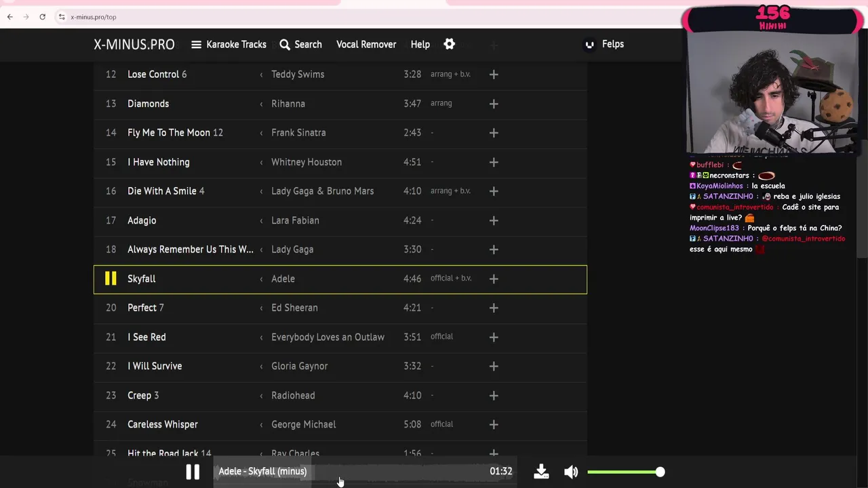Open settings gear in site header
Image resolution: width=868 pixels, height=488 pixels.
click(x=449, y=44)
